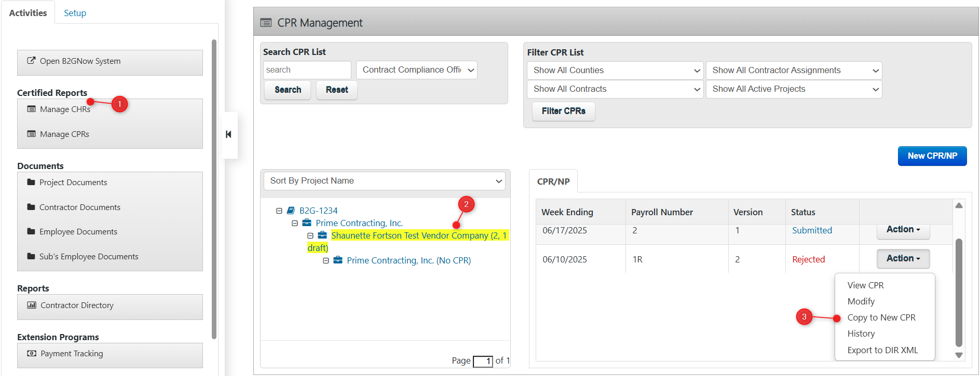Screen dimensions: 980x376
Task: Click the folder icon beside Contractor Documents
Action: point(31,207)
